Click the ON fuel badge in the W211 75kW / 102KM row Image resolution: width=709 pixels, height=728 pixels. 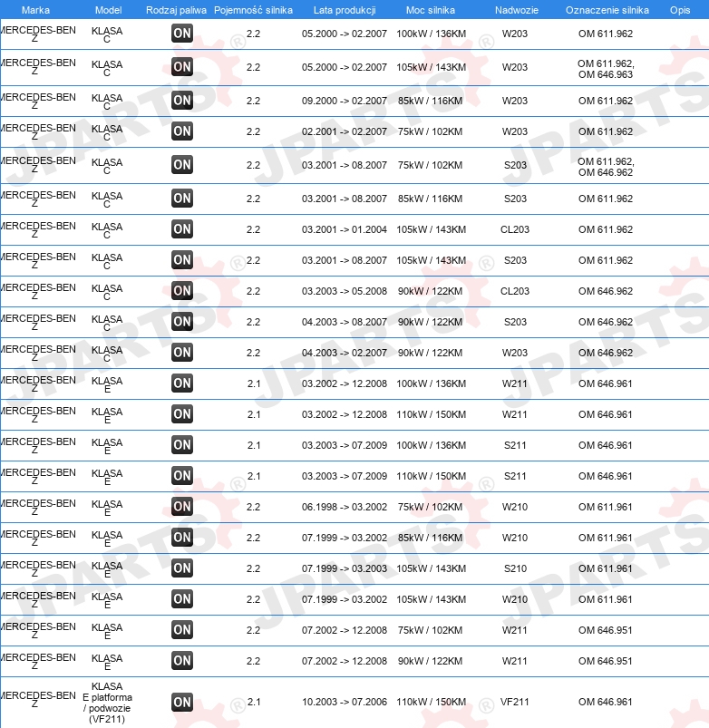click(182, 630)
